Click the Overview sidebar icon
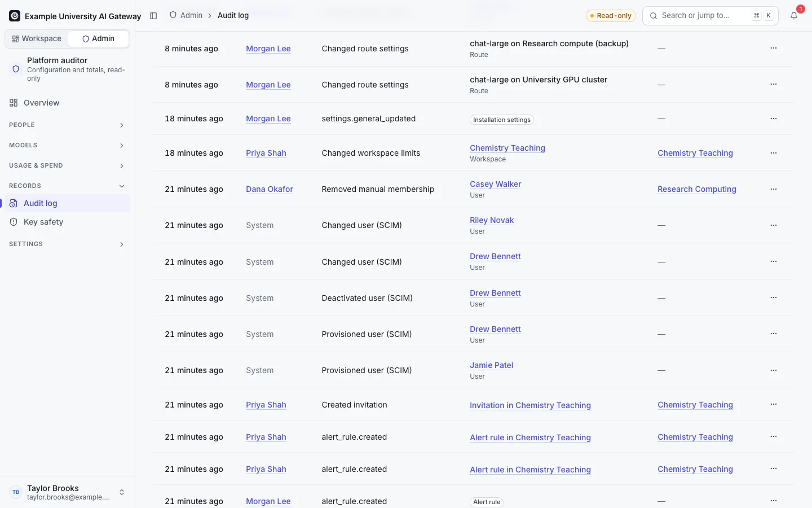 pyautogui.click(x=14, y=103)
